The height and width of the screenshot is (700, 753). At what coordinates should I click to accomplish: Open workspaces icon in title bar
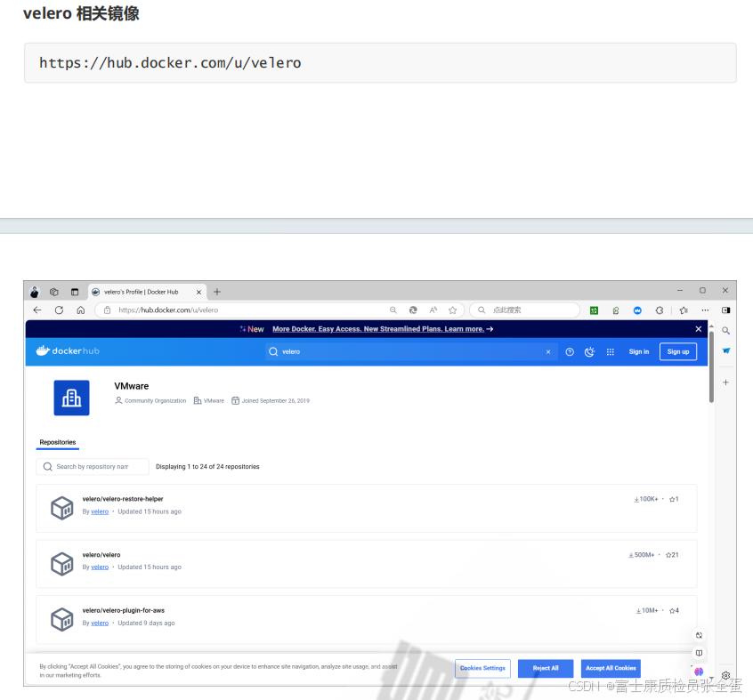click(54, 292)
